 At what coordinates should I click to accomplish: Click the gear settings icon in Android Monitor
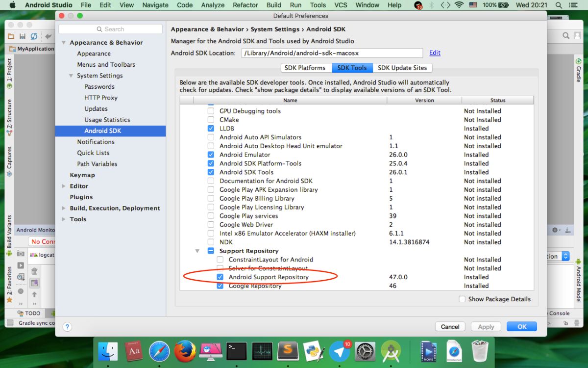click(555, 230)
